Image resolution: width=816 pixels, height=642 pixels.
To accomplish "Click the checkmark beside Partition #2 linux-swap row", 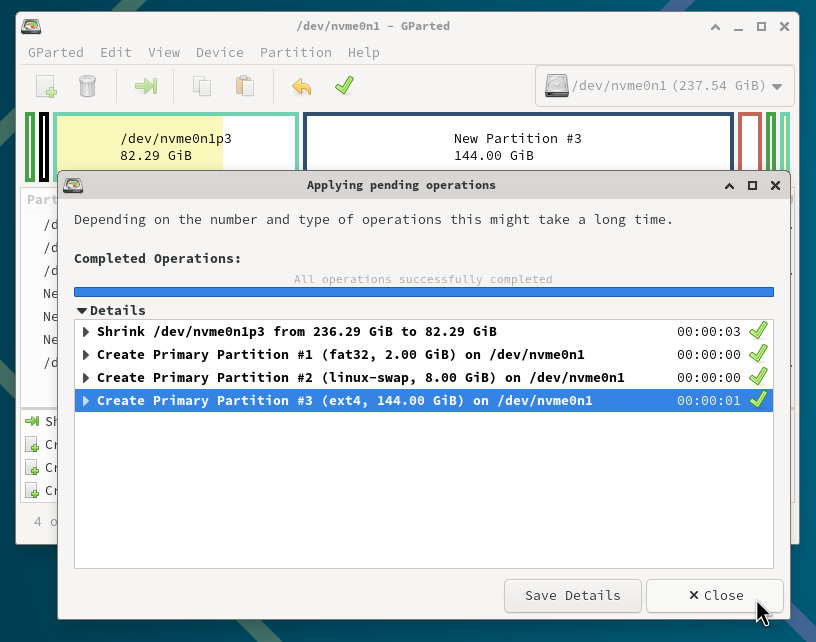I will pos(758,377).
